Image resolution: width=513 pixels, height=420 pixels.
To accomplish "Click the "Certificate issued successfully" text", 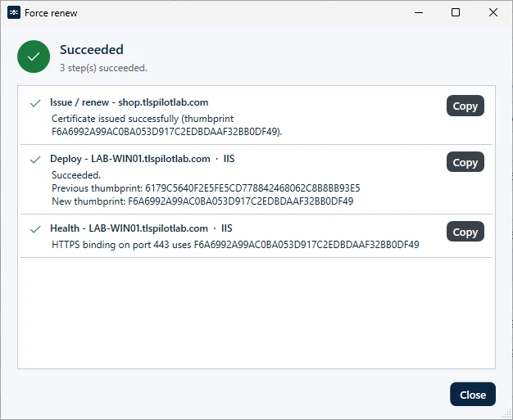I will click(x=115, y=119).
